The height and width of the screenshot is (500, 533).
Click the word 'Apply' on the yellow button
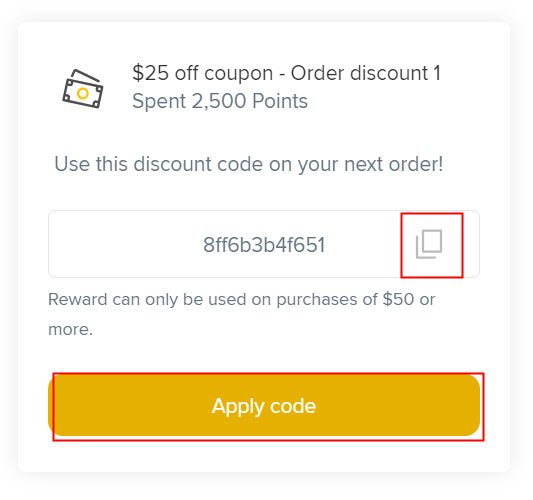pyautogui.click(x=238, y=407)
